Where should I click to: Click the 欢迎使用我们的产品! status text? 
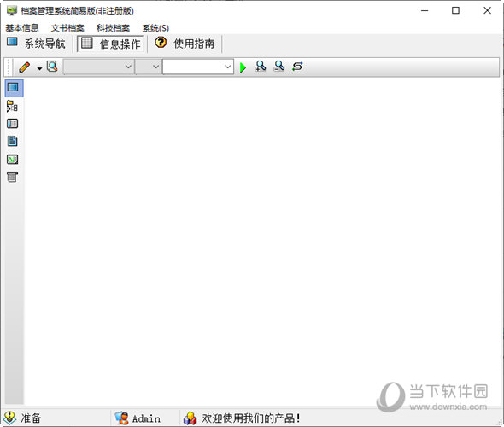(251, 418)
